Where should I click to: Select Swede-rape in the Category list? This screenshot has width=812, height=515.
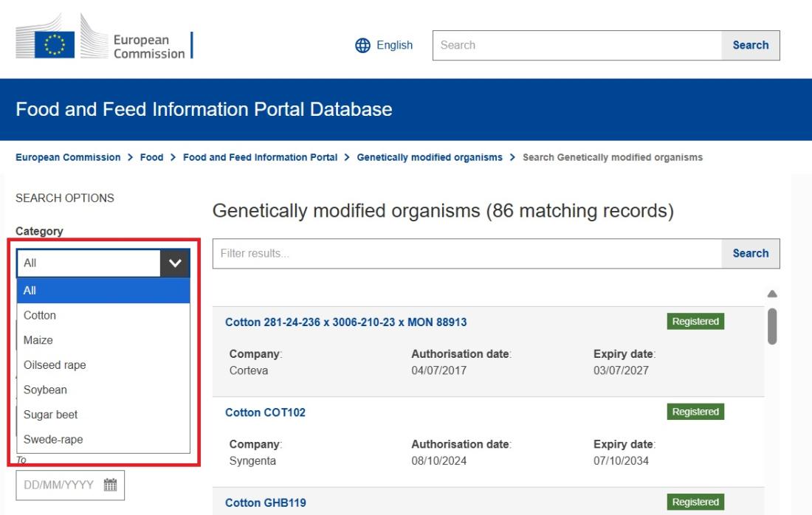[53, 440]
